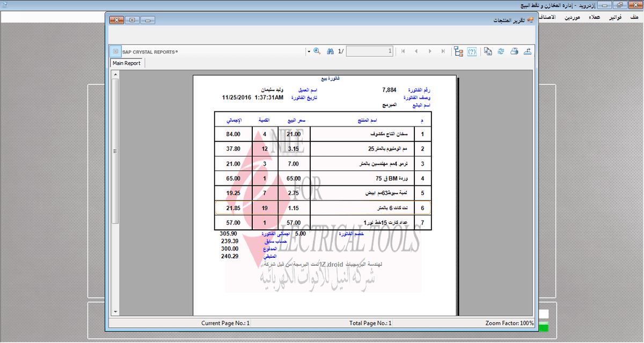
Task: Click the remaining amount 240.29
Action: (x=229, y=257)
